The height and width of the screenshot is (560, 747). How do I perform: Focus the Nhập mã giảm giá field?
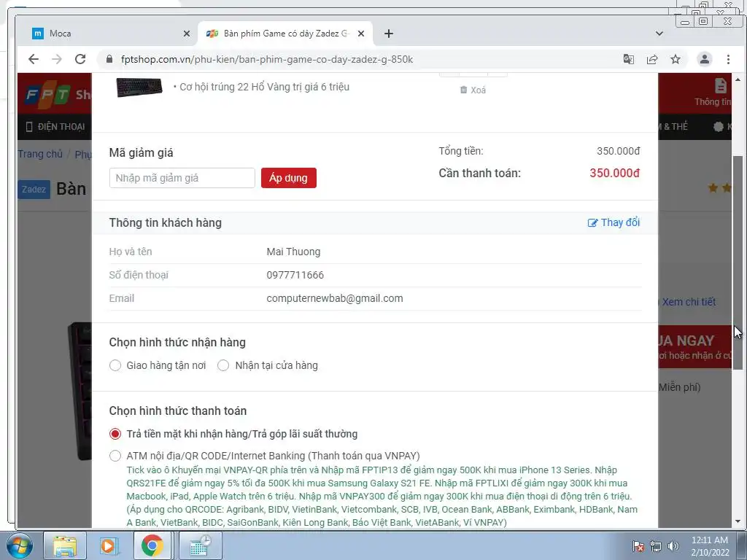coord(182,178)
